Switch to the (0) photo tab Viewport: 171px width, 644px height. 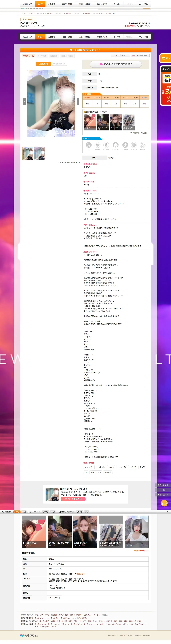[59, 64]
